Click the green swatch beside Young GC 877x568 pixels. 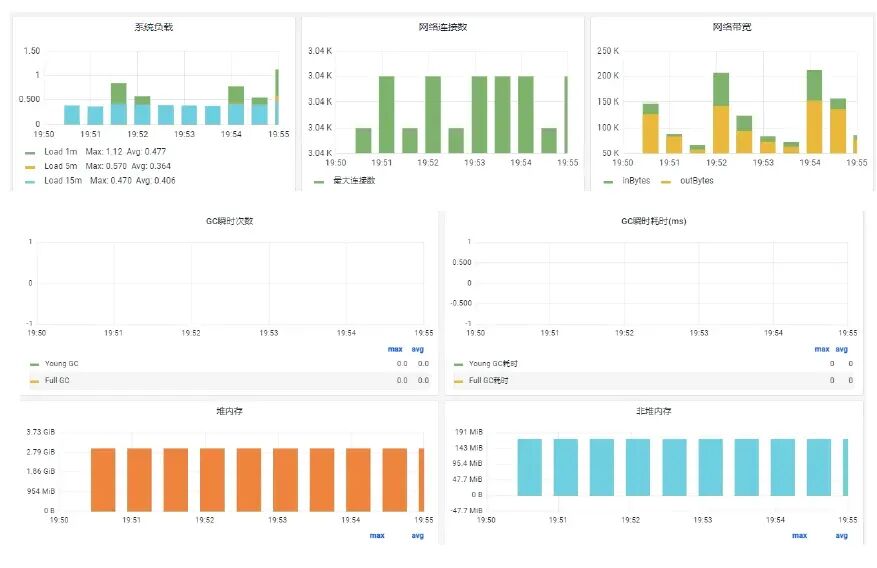34,365
